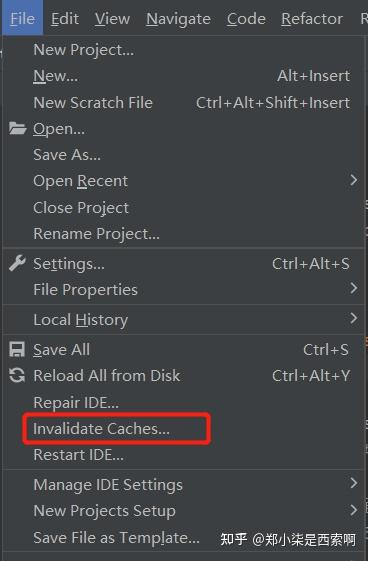Click the Save All floppy disk icon
368x561 pixels.
tap(17, 350)
